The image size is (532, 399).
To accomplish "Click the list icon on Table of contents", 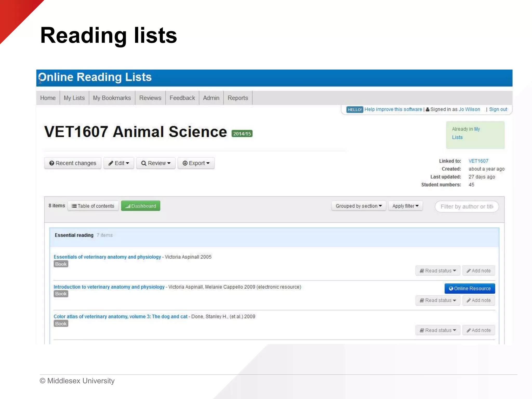I will tap(74, 206).
